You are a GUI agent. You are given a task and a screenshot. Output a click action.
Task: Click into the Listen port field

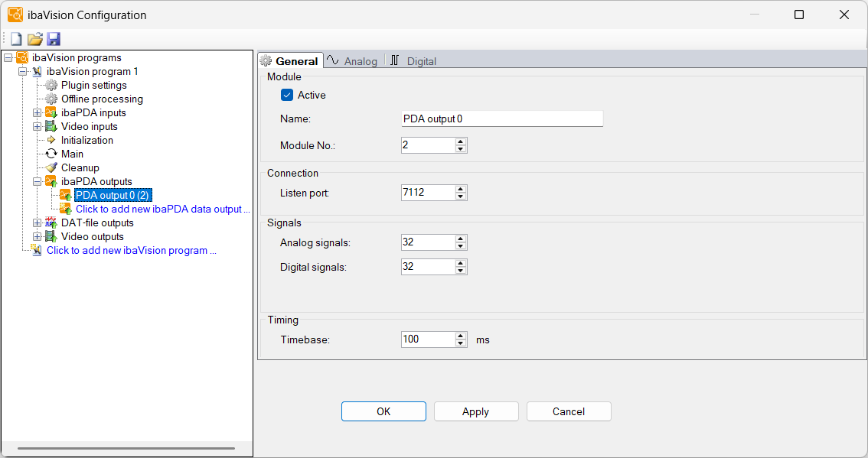[428, 193]
